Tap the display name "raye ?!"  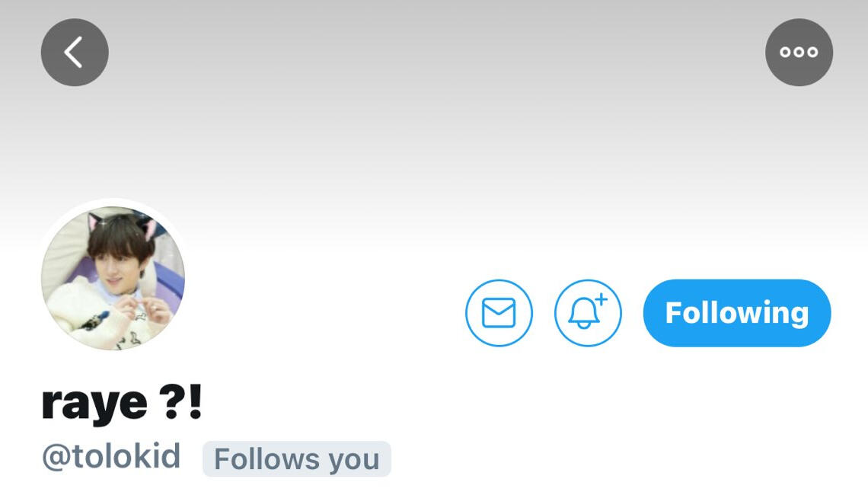[123, 403]
